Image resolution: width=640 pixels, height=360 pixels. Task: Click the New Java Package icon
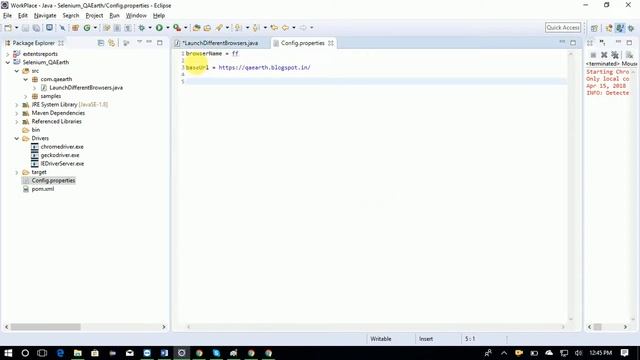tap(75, 28)
